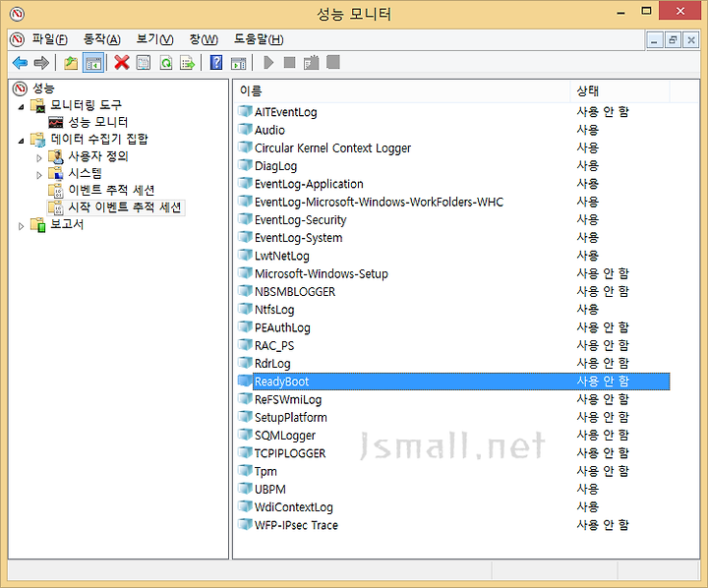Select the RAC_PS entry
This screenshot has width=708, height=588.
274,346
